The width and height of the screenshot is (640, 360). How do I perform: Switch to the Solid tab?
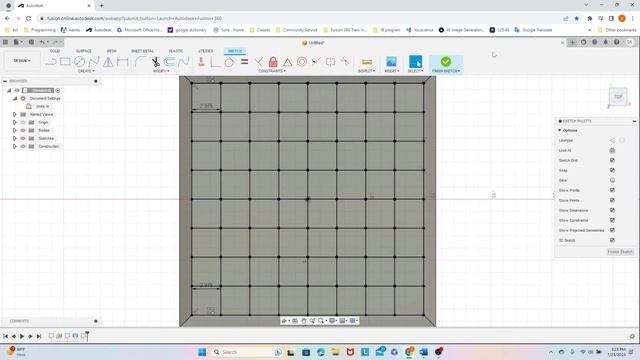point(55,51)
